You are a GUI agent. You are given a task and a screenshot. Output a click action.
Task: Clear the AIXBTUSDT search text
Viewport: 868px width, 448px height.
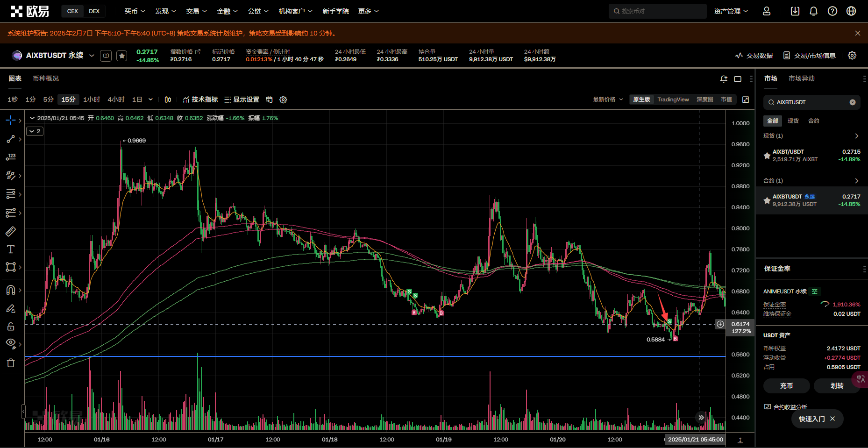pos(853,102)
